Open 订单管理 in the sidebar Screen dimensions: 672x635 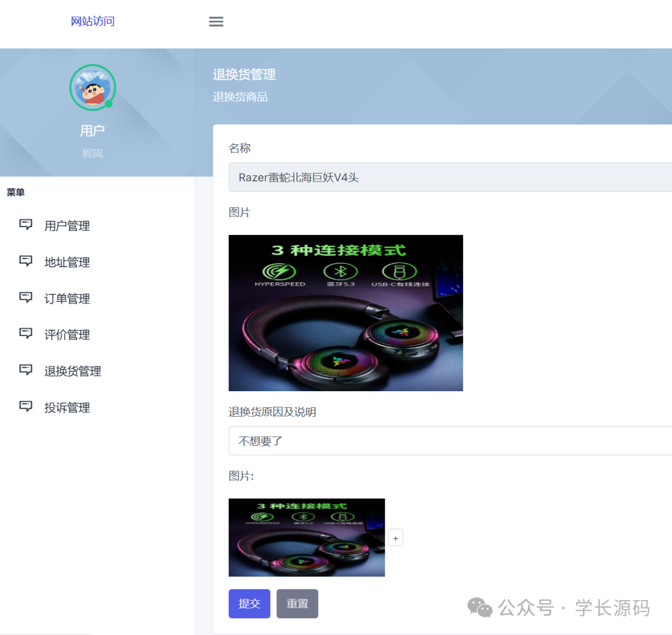tap(67, 299)
